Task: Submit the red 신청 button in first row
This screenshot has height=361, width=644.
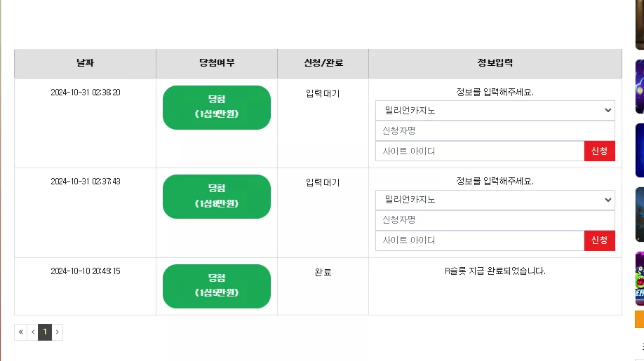Action: [600, 151]
